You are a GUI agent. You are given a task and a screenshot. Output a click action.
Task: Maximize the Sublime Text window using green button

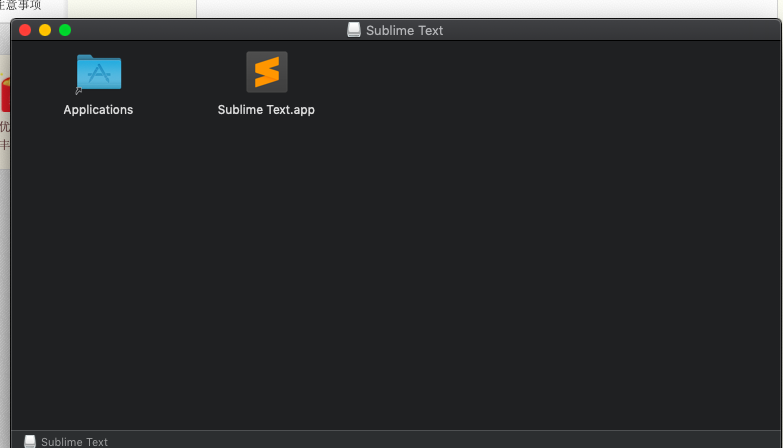65,30
